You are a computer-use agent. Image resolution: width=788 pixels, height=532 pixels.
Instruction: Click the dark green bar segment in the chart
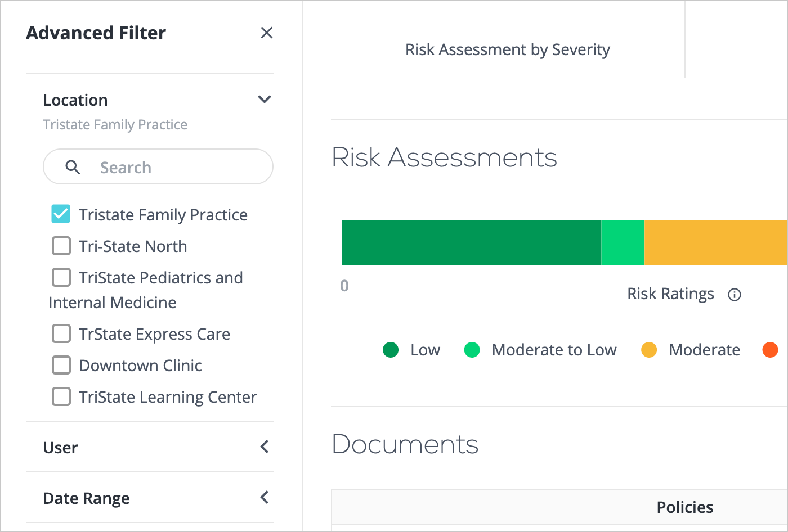[x=471, y=242]
